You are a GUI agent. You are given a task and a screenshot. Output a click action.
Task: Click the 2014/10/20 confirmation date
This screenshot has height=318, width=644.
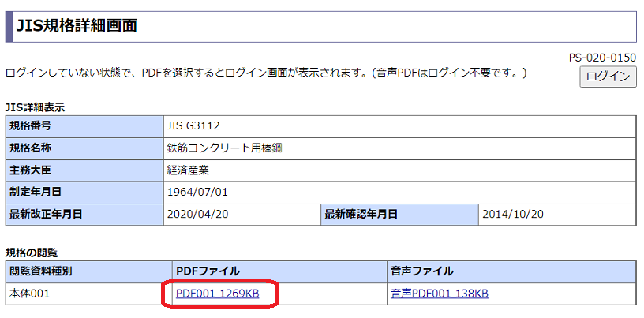[x=513, y=214]
